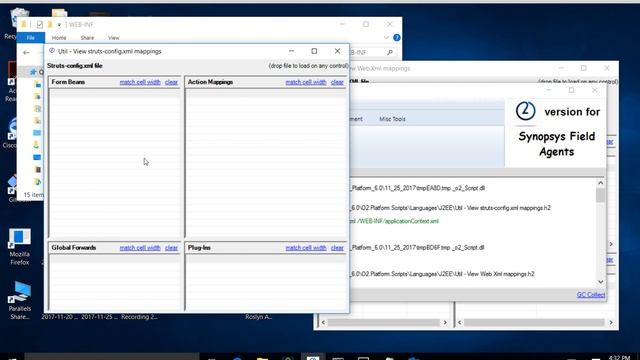Open Customize Quick Access Toolbar dropdown arrow
This screenshot has width=640, height=360.
click(x=59, y=25)
